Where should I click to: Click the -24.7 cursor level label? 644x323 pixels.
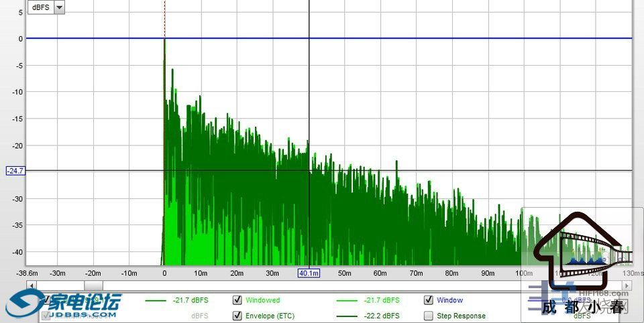click(x=15, y=171)
